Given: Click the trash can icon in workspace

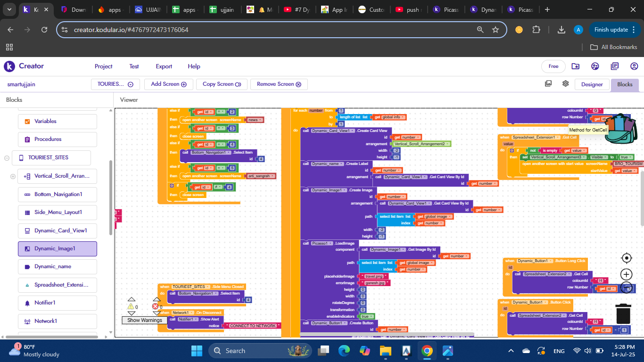Looking at the screenshot, I should click(x=623, y=313).
